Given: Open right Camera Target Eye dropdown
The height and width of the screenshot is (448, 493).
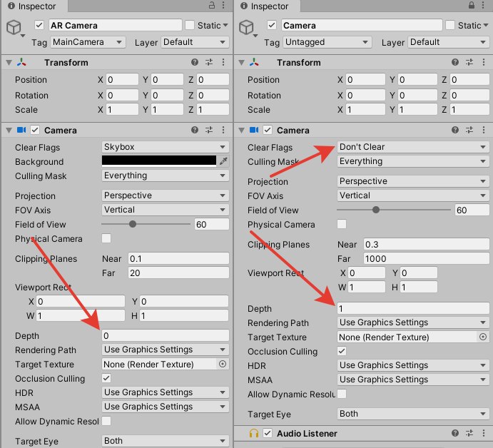Looking at the screenshot, I should click(413, 414).
